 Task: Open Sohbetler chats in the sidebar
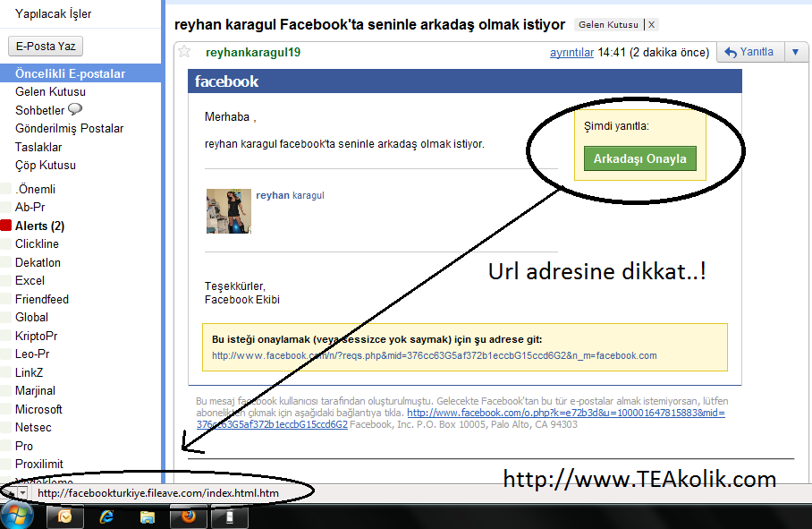click(40, 110)
